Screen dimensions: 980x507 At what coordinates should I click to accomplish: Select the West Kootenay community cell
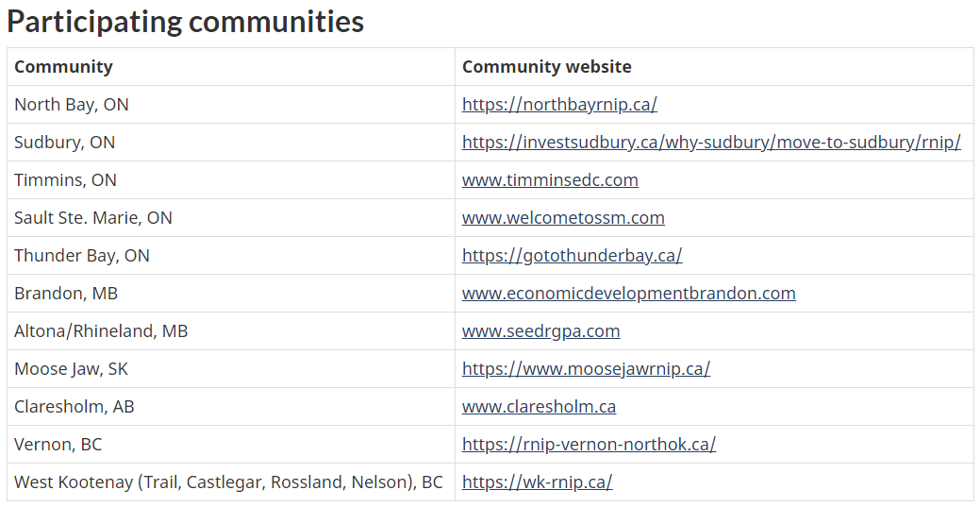pyautogui.click(x=228, y=482)
